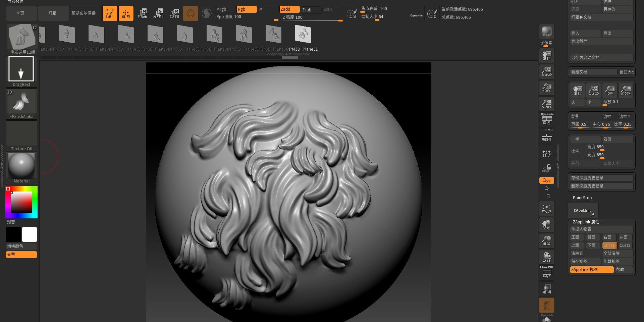
Task: Open the 主页 (Home) tab
Action: pos(20,13)
